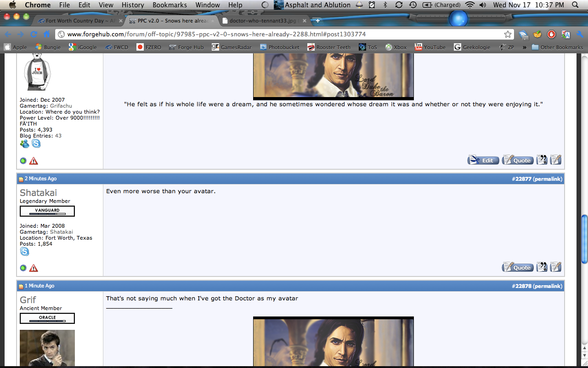The image size is (588, 368).
Task: Click the multi-quote icon beside the Edit button
Action: click(542, 160)
